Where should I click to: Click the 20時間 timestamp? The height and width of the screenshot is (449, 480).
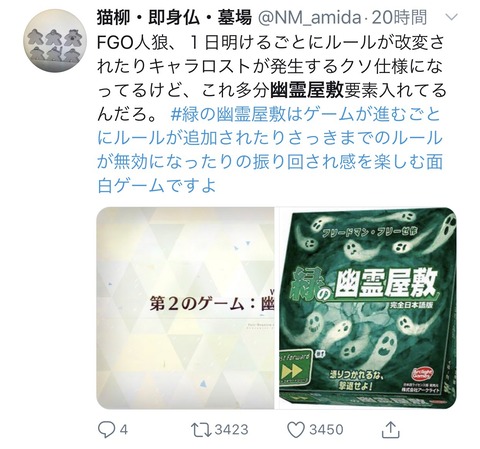[399, 17]
